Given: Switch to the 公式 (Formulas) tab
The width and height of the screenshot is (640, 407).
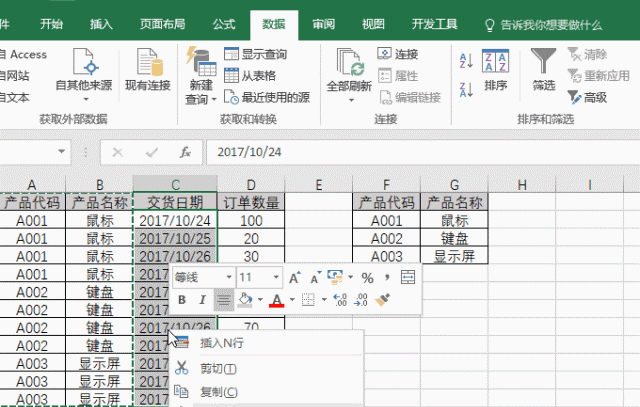Looking at the screenshot, I should (224, 23).
